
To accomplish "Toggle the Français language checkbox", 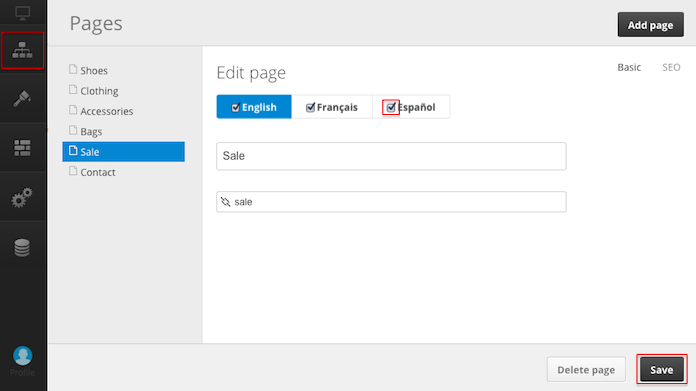I will 310,107.
